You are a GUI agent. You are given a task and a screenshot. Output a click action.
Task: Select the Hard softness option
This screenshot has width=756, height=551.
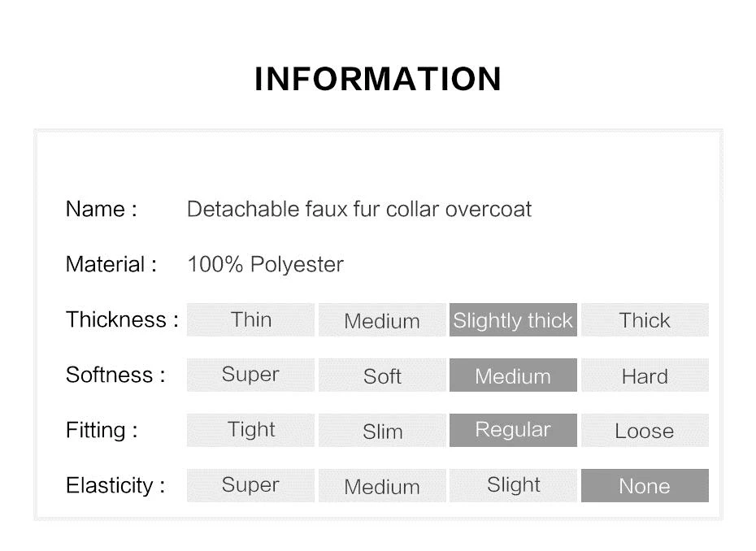click(645, 375)
